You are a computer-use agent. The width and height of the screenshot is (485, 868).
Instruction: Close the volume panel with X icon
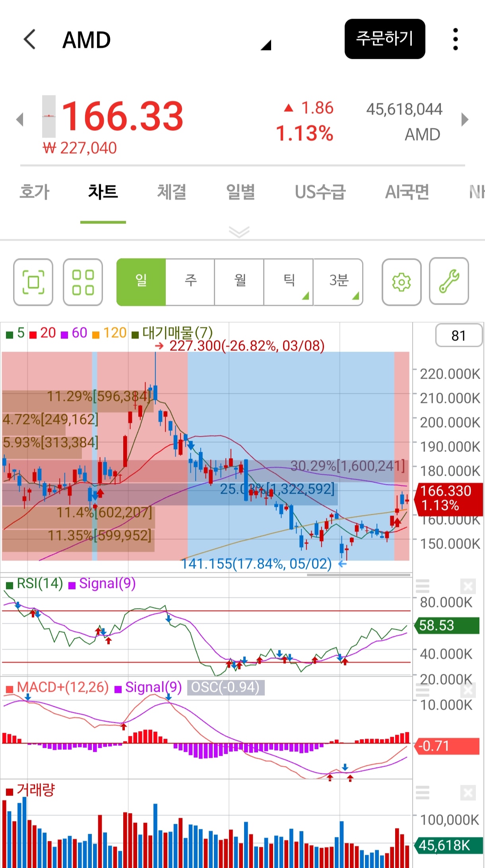point(468,792)
